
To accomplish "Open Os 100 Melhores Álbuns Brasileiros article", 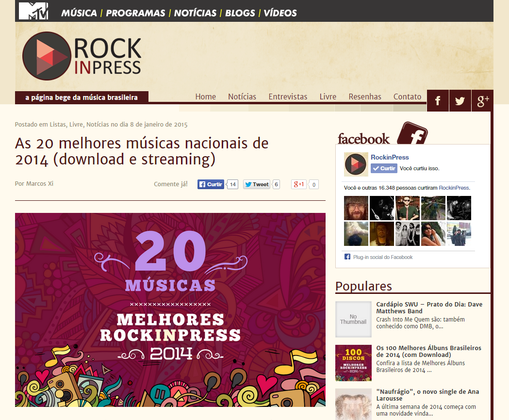I will 428,351.
